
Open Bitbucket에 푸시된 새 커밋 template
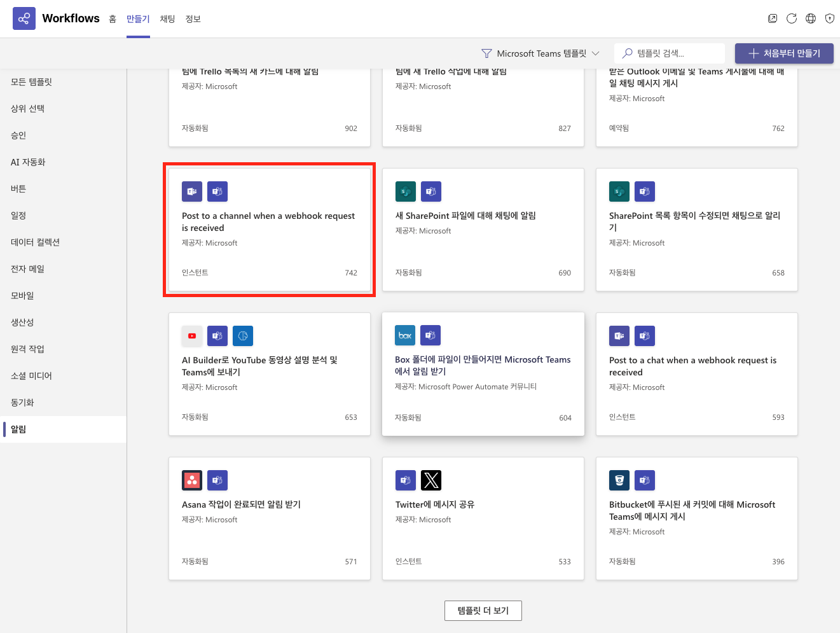pyautogui.click(x=692, y=510)
